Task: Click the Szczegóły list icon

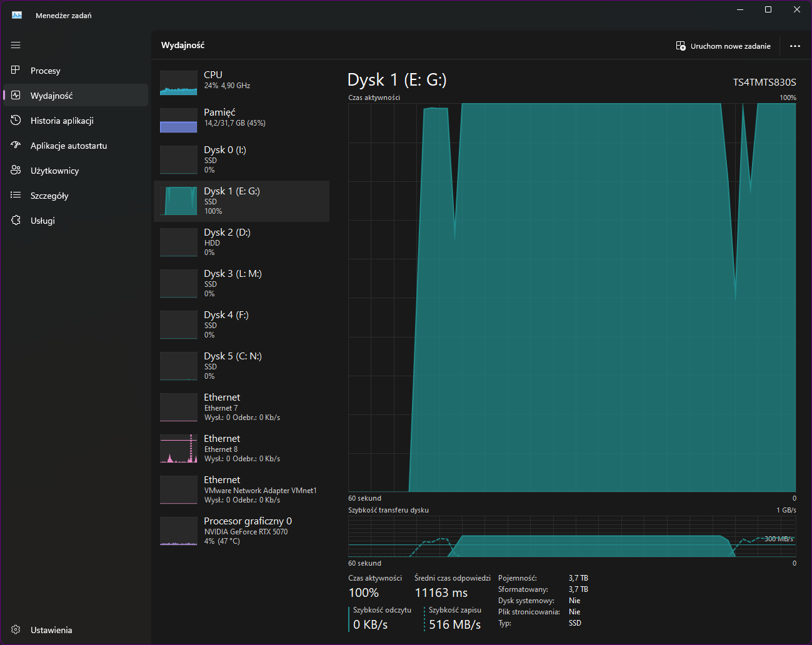Action: pos(16,195)
